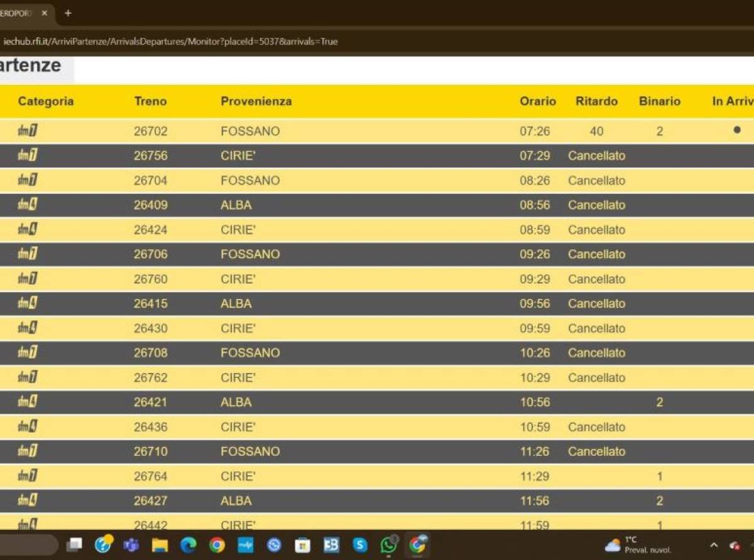Viewport: 754px width, 560px height.
Task: Select train 26702 from FOSSANO row
Action: click(x=377, y=131)
